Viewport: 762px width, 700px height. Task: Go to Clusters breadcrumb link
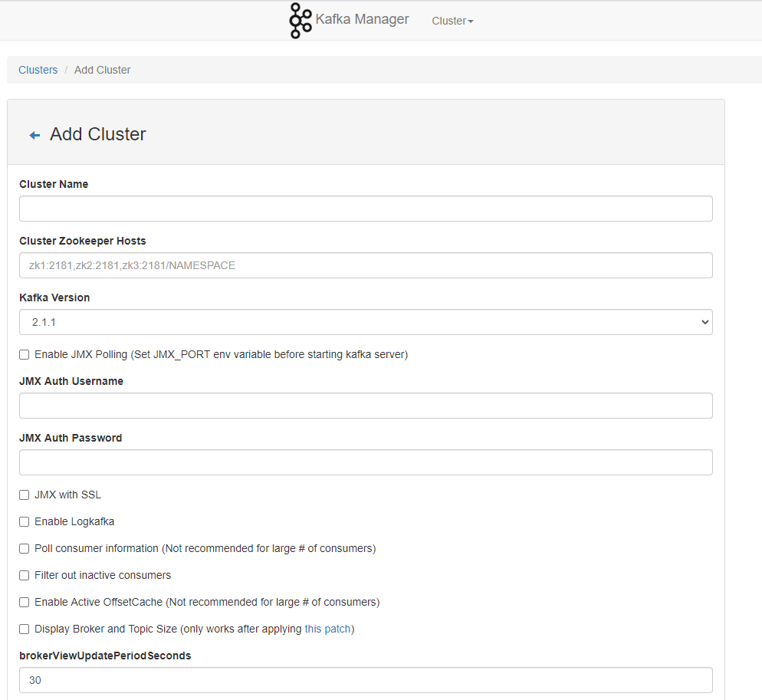click(38, 70)
